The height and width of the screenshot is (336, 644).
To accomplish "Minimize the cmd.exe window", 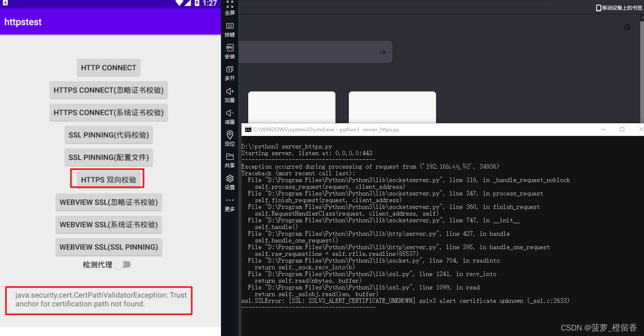I will pos(603,130).
